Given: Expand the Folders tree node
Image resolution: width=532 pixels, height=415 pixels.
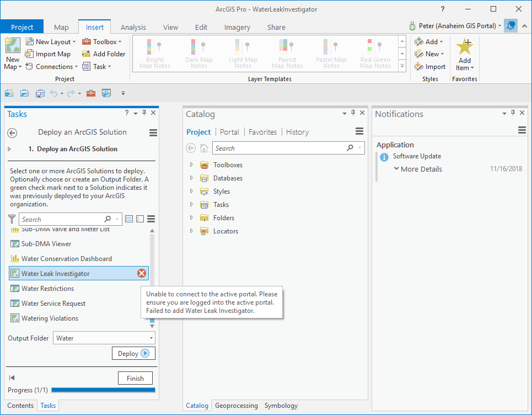Looking at the screenshot, I should point(191,217).
